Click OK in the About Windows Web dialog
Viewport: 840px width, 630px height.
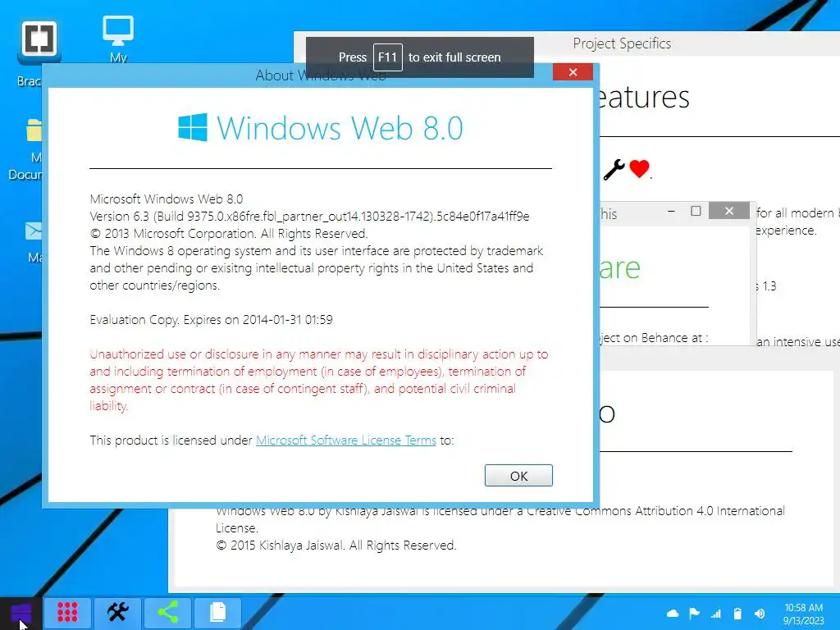518,475
